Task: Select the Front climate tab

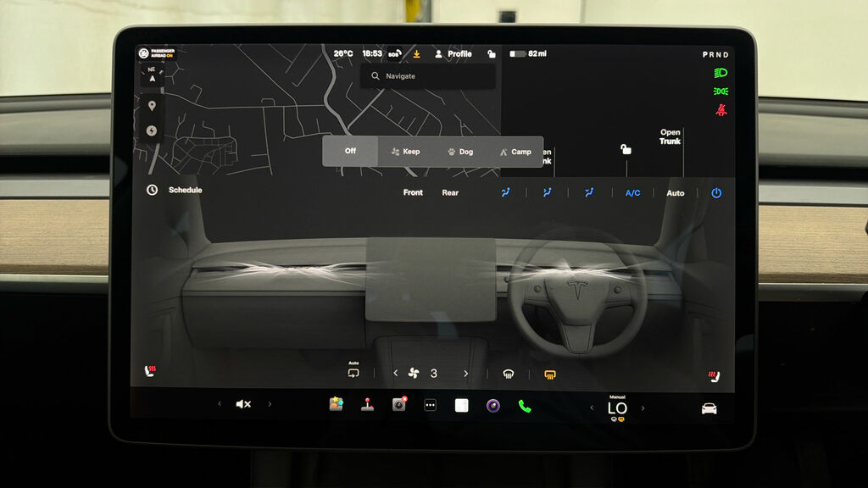Action: (413, 192)
